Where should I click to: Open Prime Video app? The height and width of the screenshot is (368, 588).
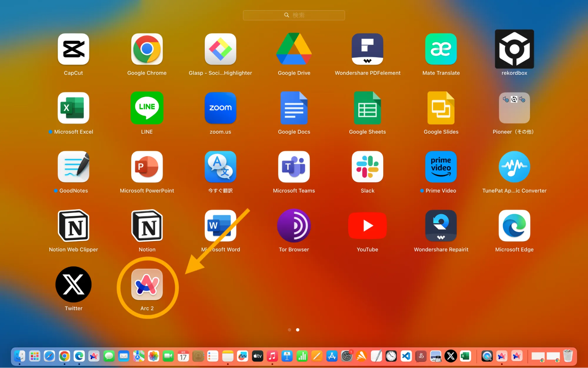(x=441, y=167)
